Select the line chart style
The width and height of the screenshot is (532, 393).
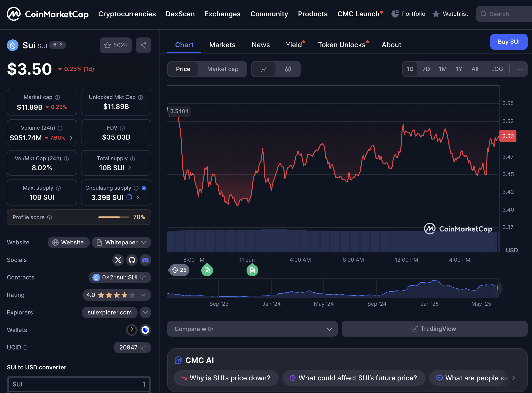point(264,69)
